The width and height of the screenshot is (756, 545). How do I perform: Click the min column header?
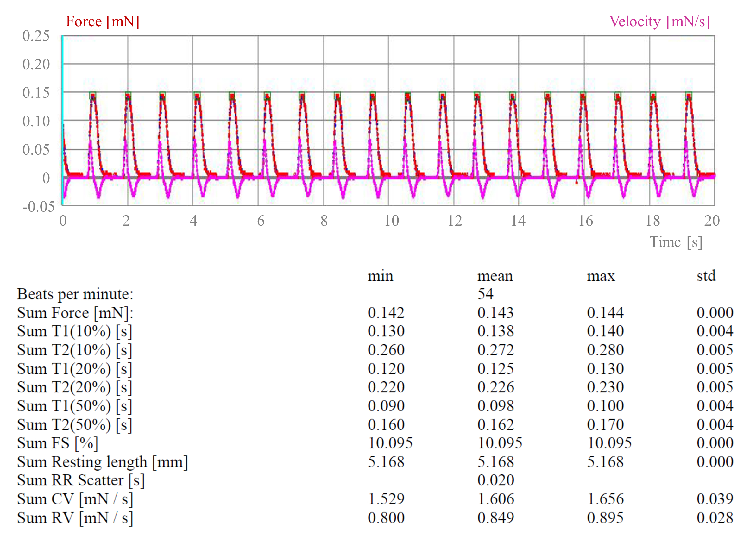coord(380,276)
